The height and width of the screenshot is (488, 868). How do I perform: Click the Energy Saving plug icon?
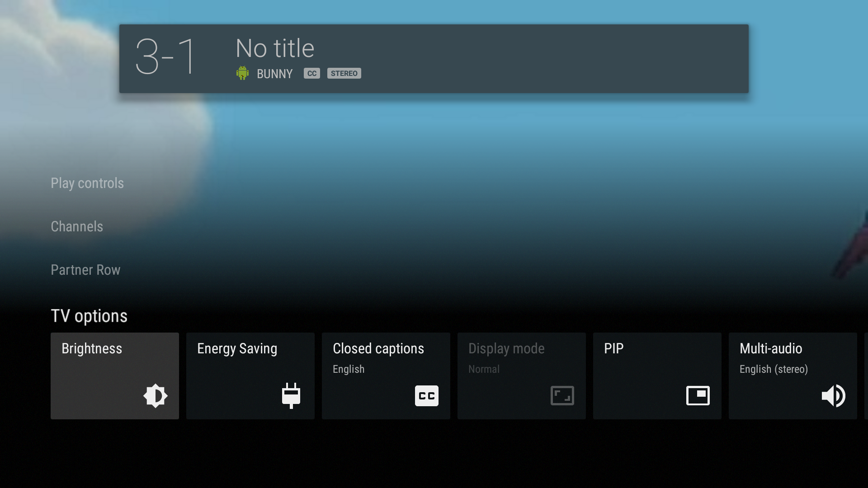[x=291, y=396]
